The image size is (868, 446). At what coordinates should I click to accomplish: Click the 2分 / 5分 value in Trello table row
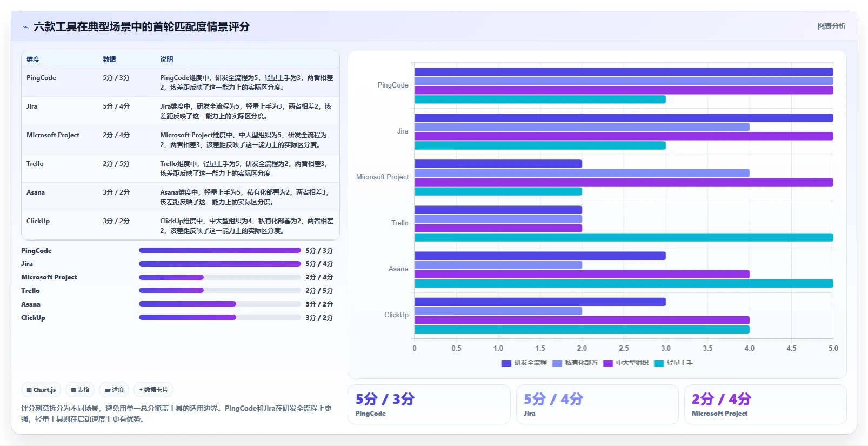pyautogui.click(x=116, y=164)
